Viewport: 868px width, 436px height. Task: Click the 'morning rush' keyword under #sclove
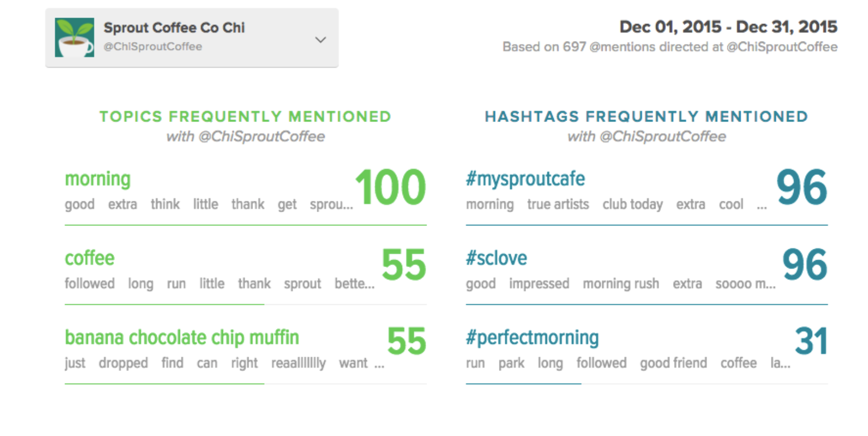coord(621,284)
